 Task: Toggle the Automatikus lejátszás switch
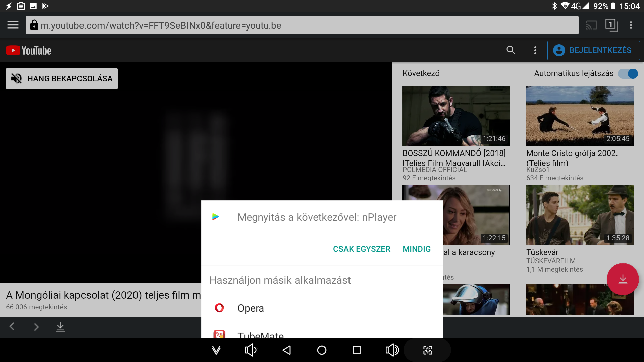(x=628, y=74)
